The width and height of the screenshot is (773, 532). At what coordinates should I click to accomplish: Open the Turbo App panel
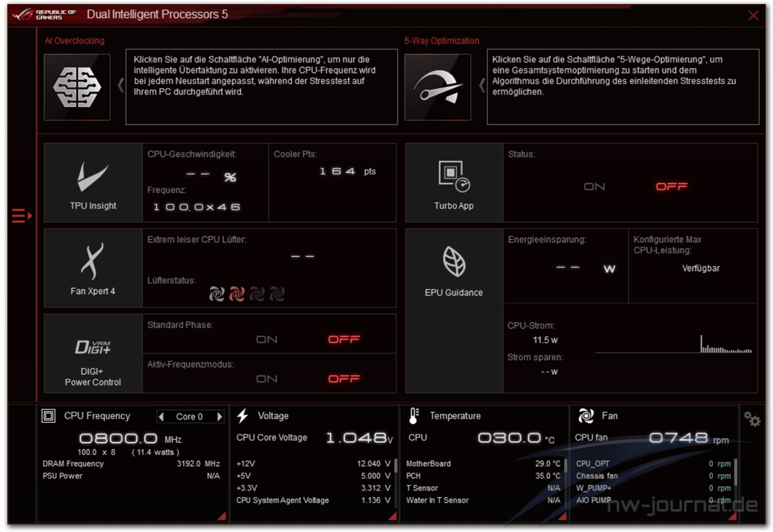[454, 183]
